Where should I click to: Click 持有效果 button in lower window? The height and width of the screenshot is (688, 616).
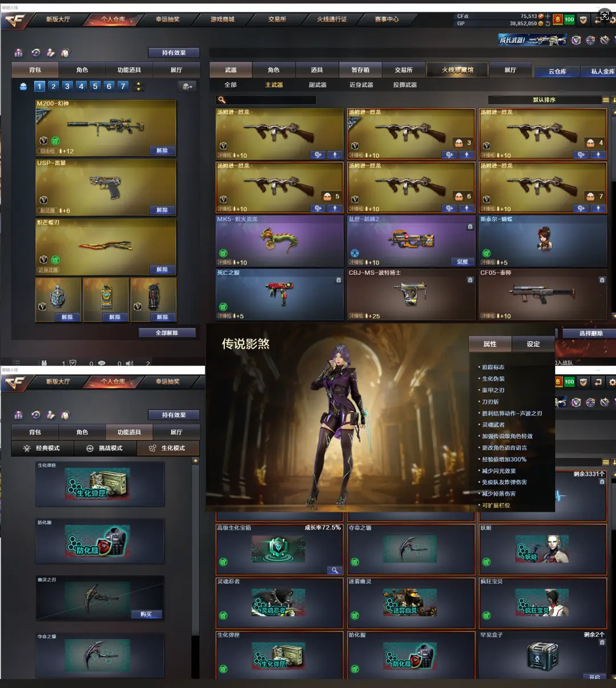click(173, 415)
